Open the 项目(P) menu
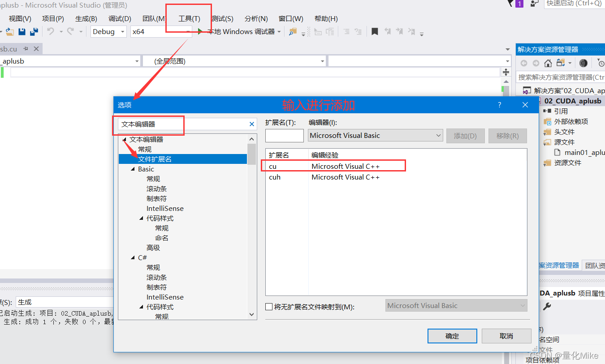This screenshot has width=605, height=364. pos(53,18)
